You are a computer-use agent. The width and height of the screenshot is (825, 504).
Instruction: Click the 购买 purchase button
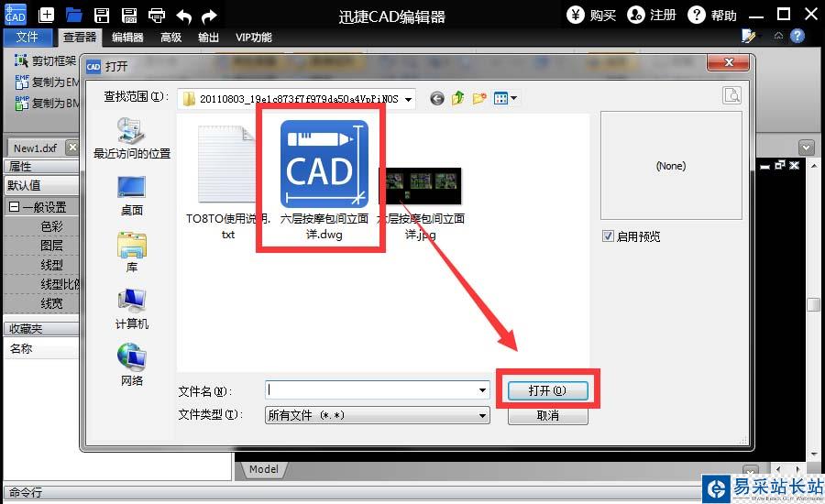pos(591,15)
